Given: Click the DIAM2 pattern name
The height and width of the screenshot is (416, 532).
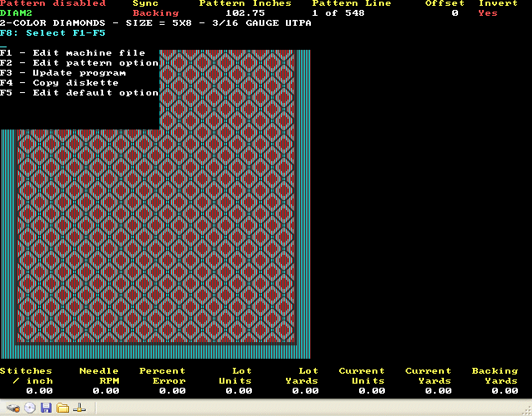Looking at the screenshot, I should point(16,13).
